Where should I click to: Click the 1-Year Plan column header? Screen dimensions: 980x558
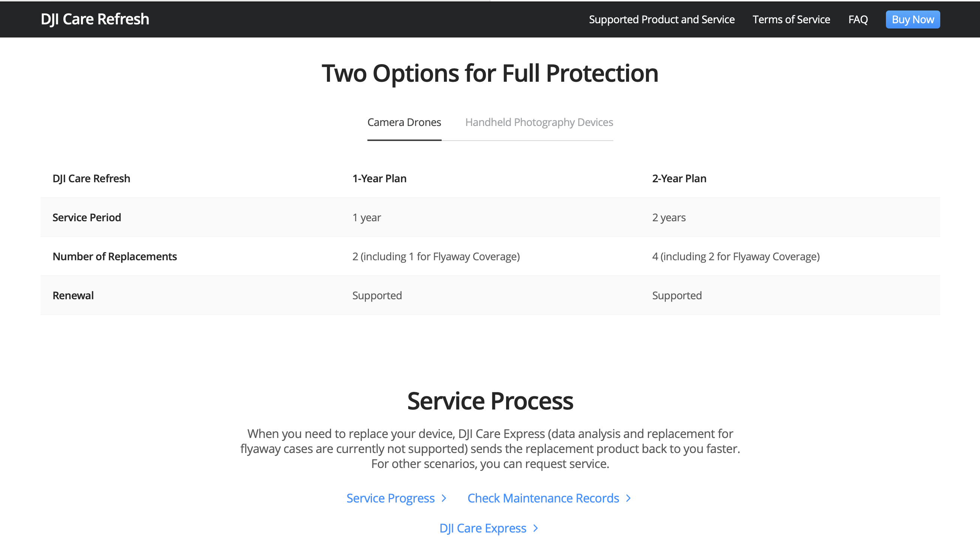pos(379,178)
